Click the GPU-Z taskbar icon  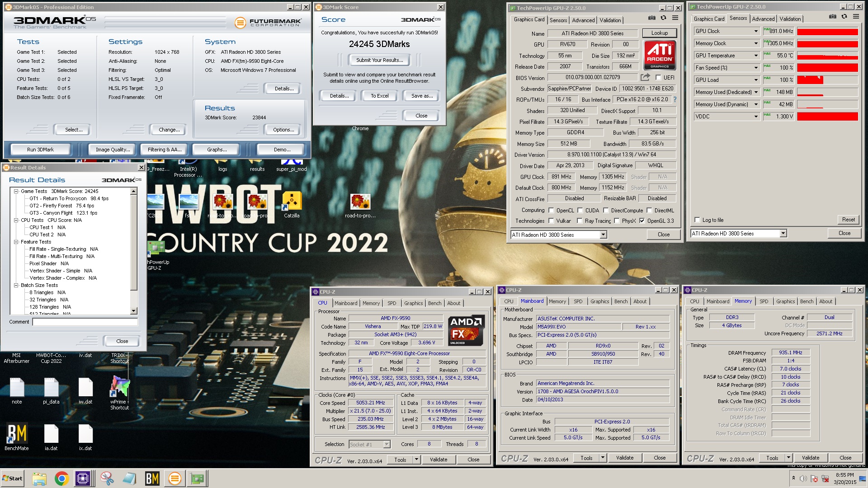pyautogui.click(x=197, y=479)
